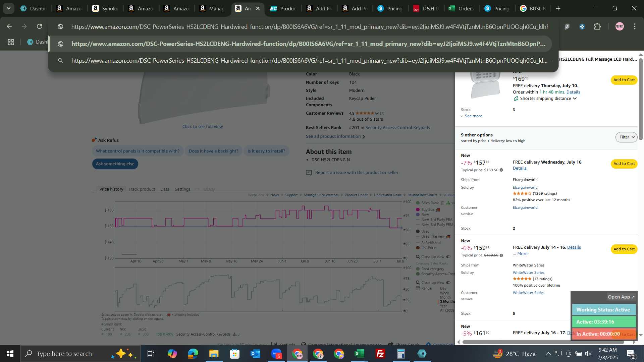Click info icon beside $157.86 typical price

coord(501,170)
